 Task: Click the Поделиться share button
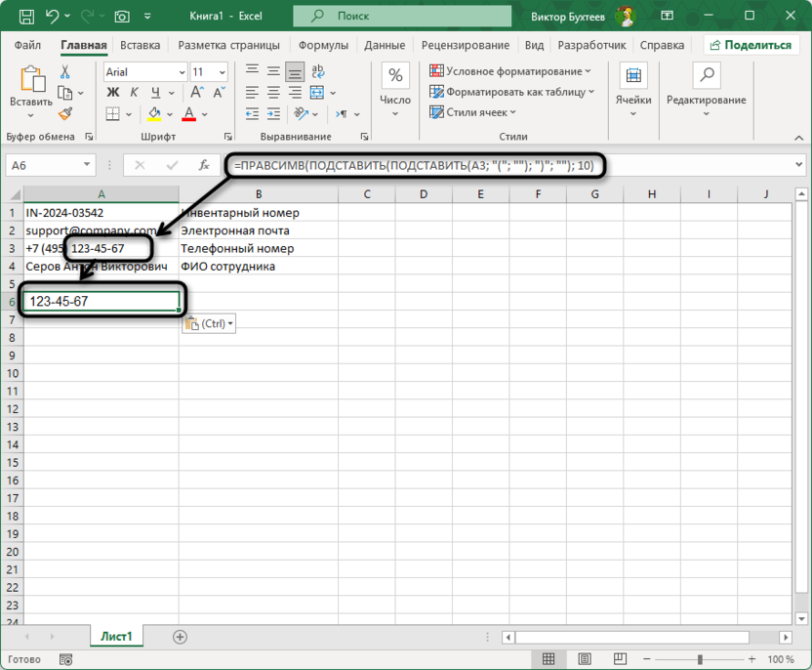click(750, 45)
